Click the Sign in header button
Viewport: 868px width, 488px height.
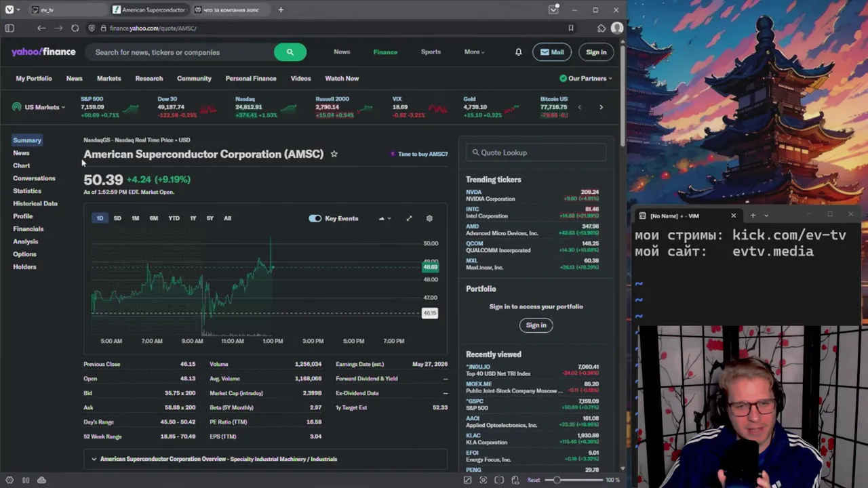[596, 52]
